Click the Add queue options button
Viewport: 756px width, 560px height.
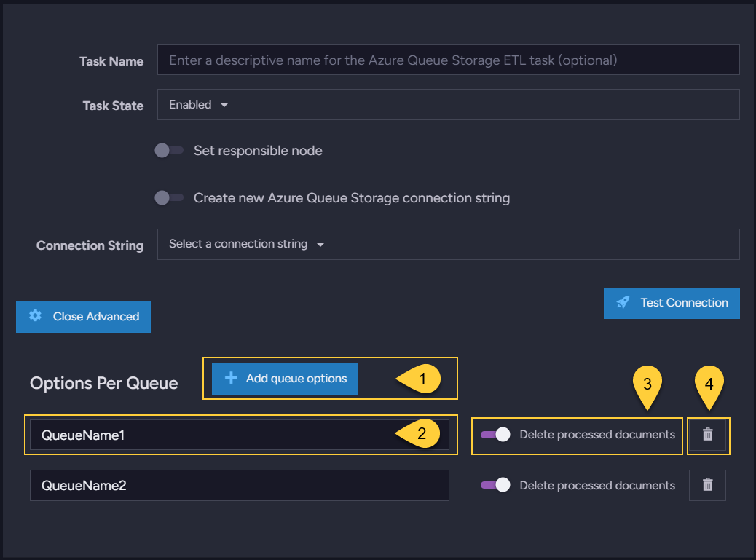[285, 379]
